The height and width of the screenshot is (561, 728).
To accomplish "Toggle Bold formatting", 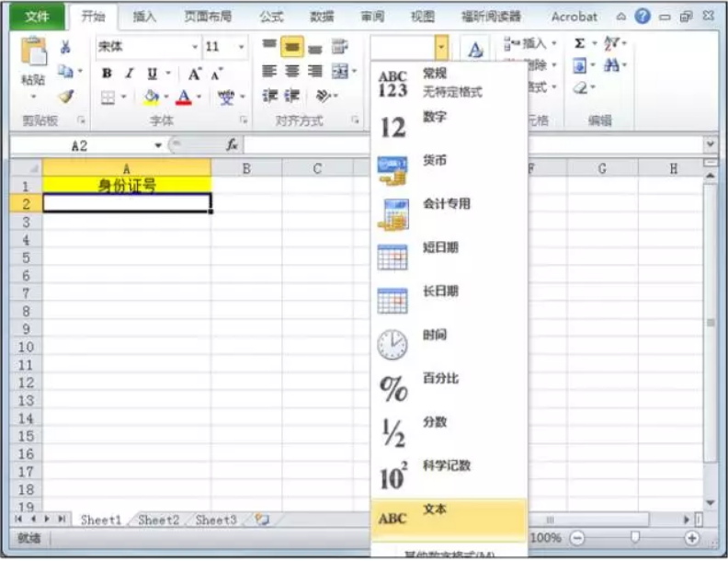I will point(107,73).
